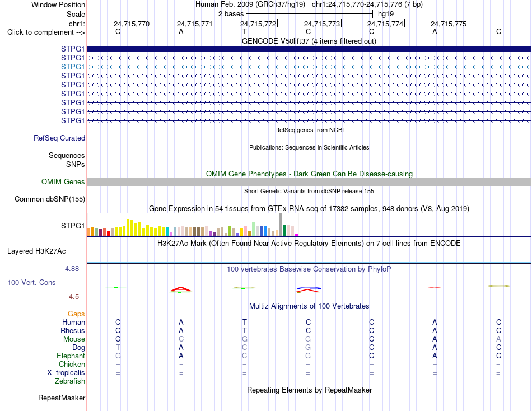The image size is (532, 411).
Task: Open 'Short Genetic Variants from dbSNP release 155' title
Action: point(309,191)
